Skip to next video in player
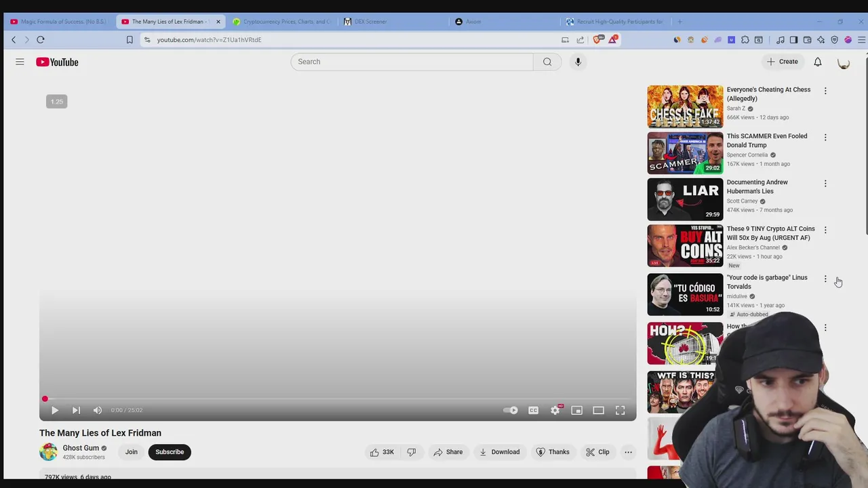The height and width of the screenshot is (488, 868). [76, 410]
